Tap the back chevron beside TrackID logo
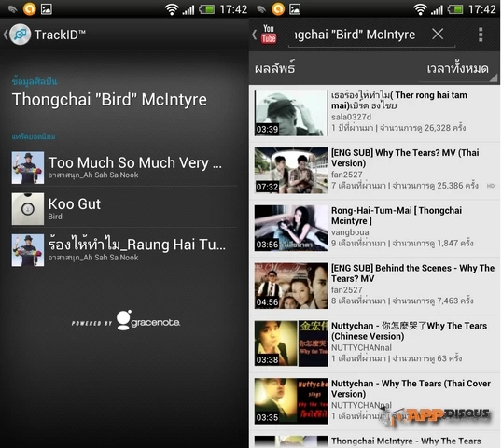502x448 pixels. click(x=6, y=35)
